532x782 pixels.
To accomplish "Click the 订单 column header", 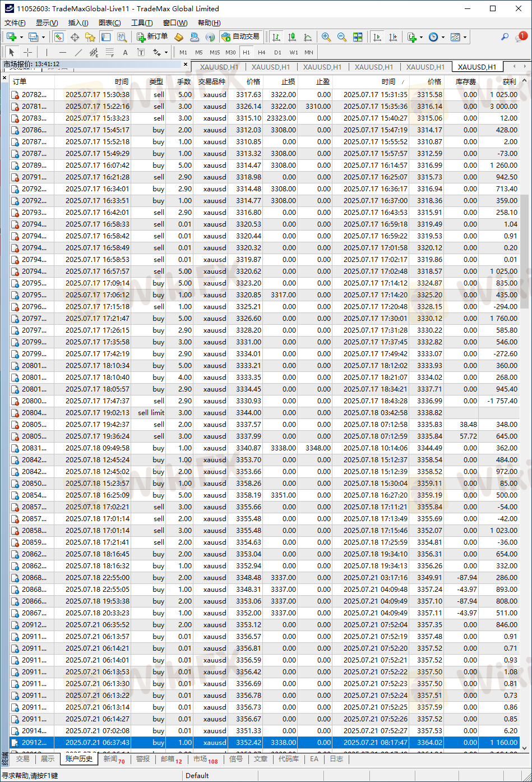I will click(x=32, y=81).
